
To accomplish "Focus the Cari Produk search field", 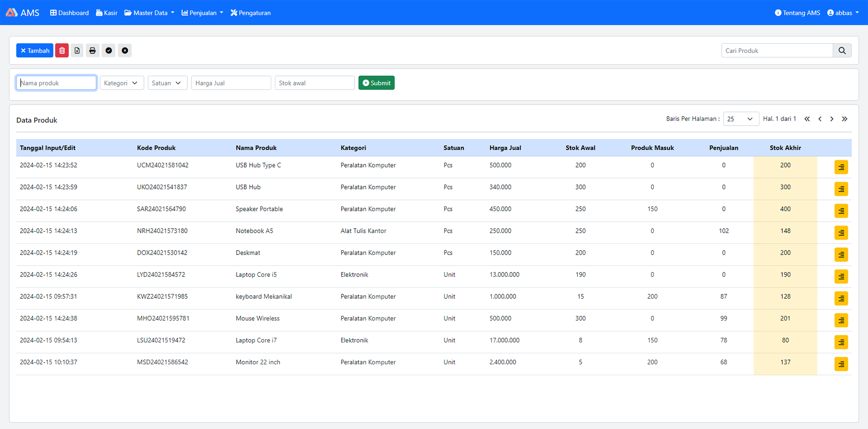I will tap(777, 51).
